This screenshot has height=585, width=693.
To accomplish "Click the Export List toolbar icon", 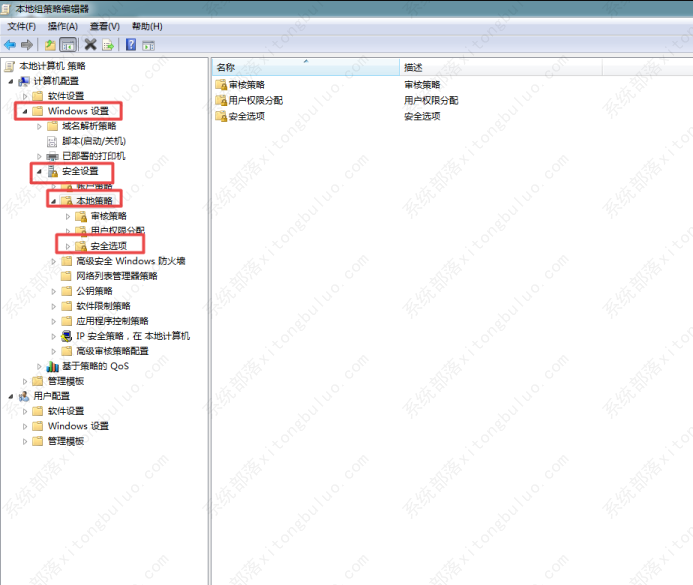I will point(107,45).
